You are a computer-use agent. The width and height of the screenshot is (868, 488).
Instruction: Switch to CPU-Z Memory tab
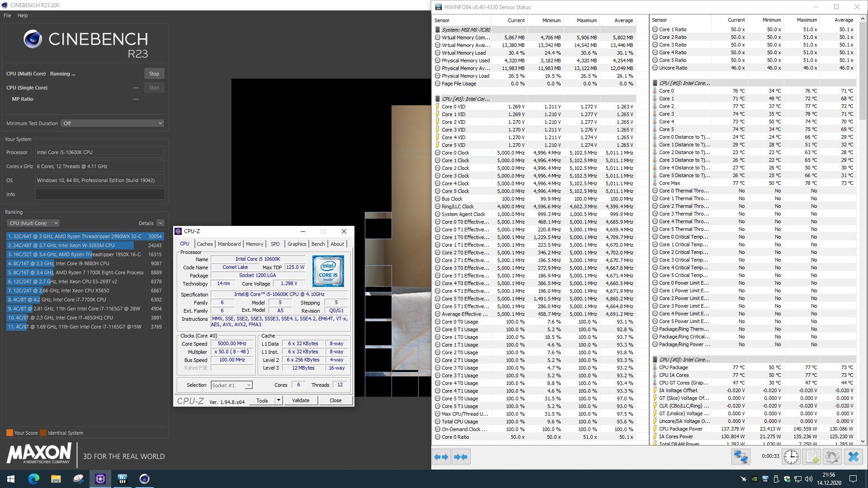pyautogui.click(x=255, y=244)
